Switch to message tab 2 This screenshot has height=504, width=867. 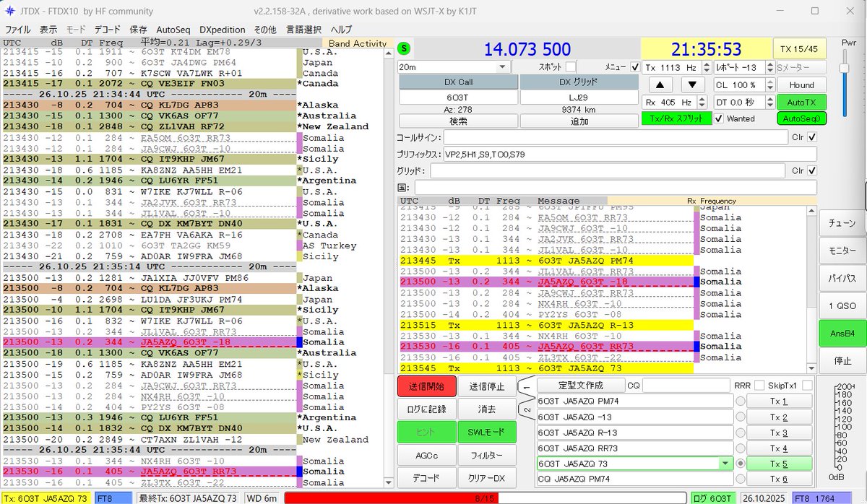coord(525,409)
